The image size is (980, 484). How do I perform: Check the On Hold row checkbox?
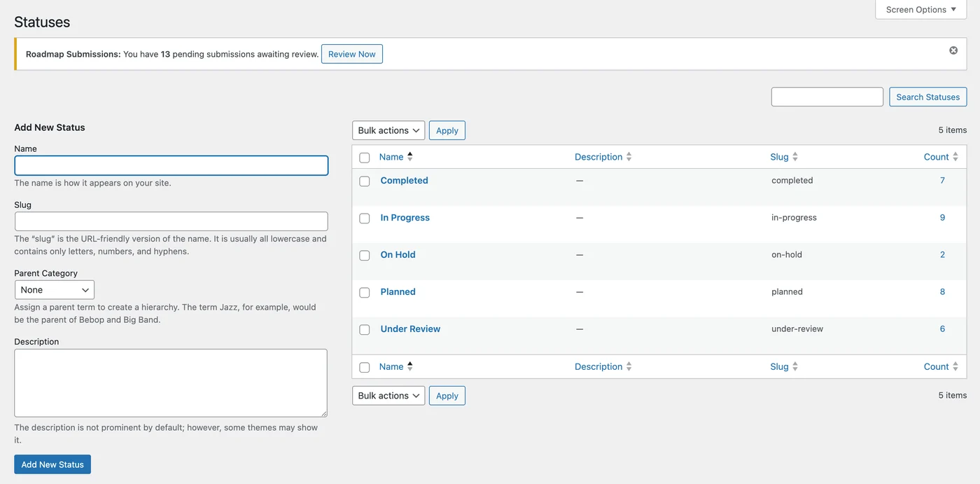coord(365,256)
